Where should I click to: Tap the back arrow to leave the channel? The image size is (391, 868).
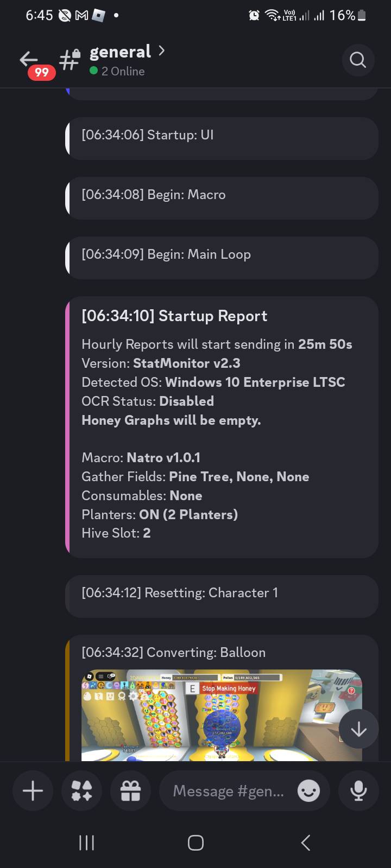28,60
